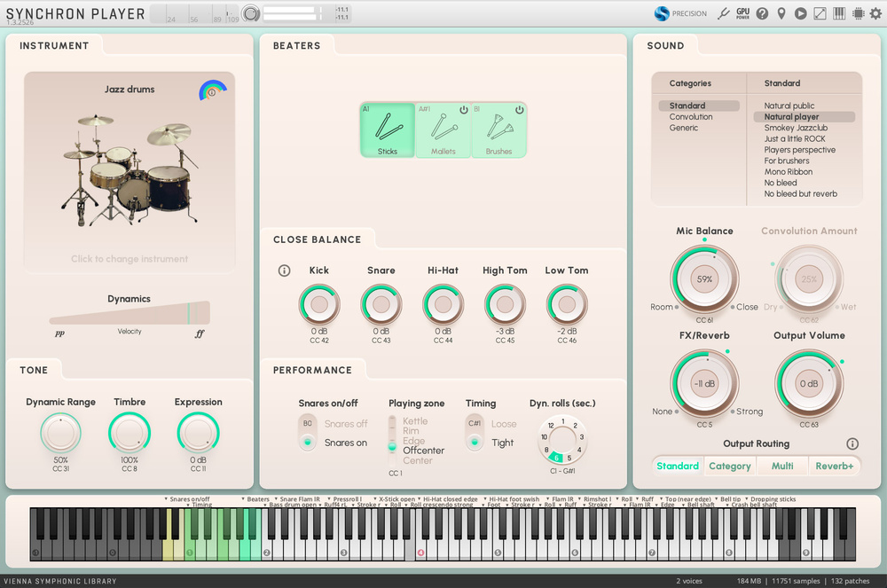This screenshot has height=588, width=887.
Task: Click the tuning fork icon
Action: click(723, 13)
